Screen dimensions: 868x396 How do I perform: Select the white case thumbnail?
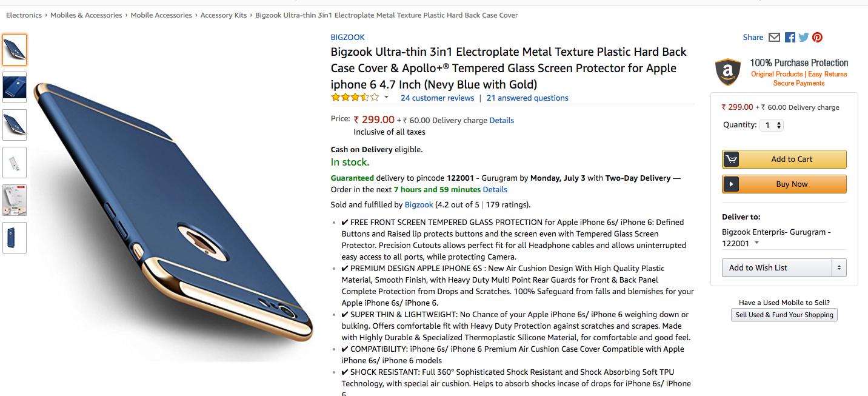click(x=15, y=163)
